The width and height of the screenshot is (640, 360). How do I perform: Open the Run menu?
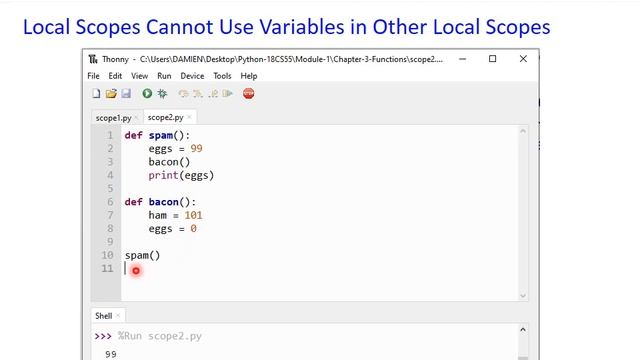[x=164, y=76]
